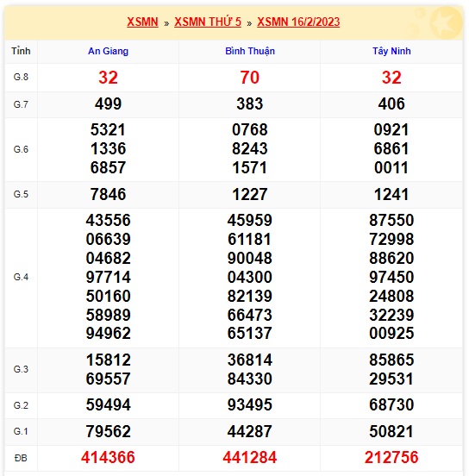469x476 pixels.
Task: Click Bình Thuận G.2 number 93495
Action: pyautogui.click(x=250, y=404)
